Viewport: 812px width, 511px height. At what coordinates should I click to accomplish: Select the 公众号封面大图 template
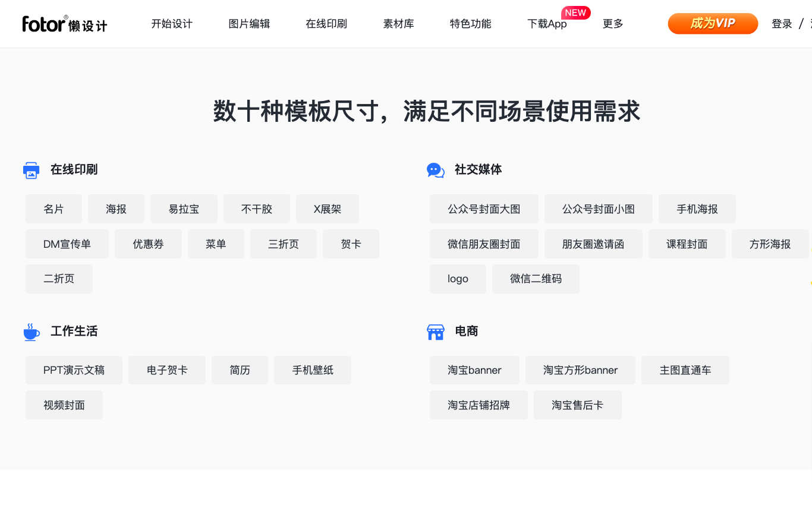(484, 209)
